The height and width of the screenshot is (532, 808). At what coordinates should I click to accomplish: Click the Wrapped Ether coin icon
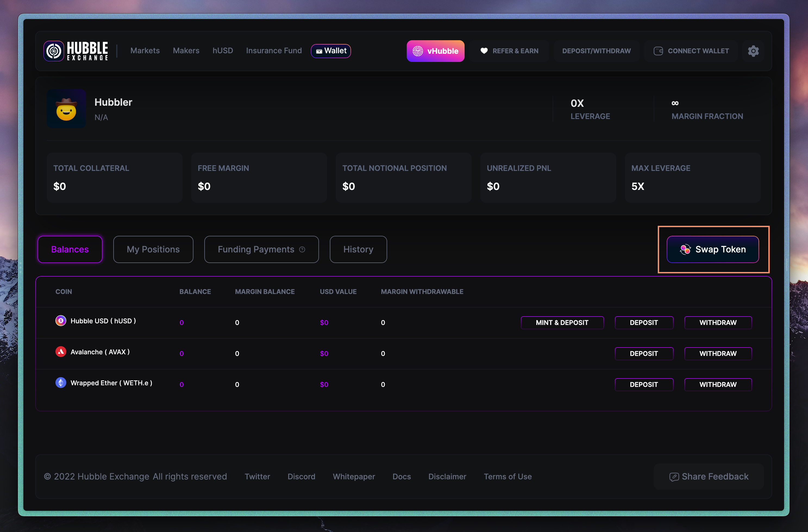point(60,383)
